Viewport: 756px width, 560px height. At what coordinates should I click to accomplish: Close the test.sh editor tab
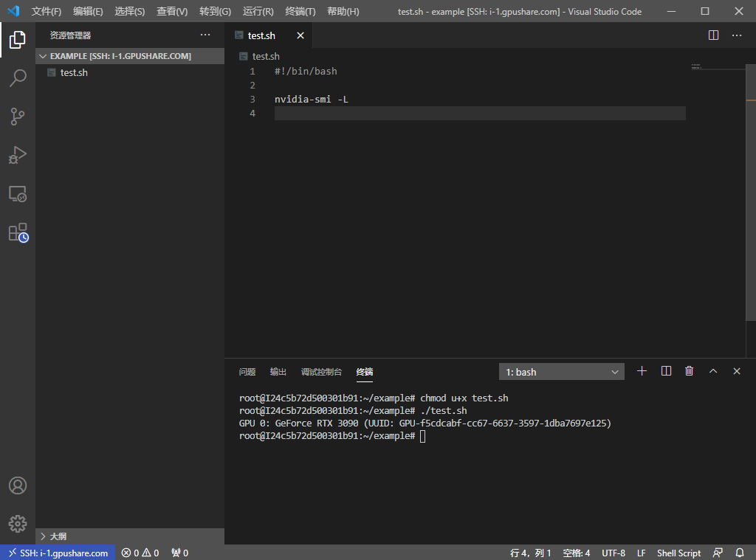click(300, 35)
